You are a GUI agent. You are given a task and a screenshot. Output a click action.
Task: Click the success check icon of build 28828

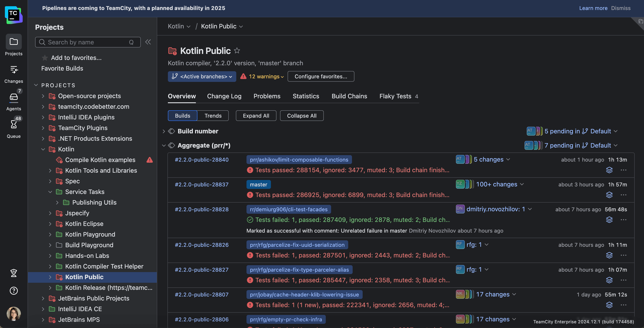(250, 220)
